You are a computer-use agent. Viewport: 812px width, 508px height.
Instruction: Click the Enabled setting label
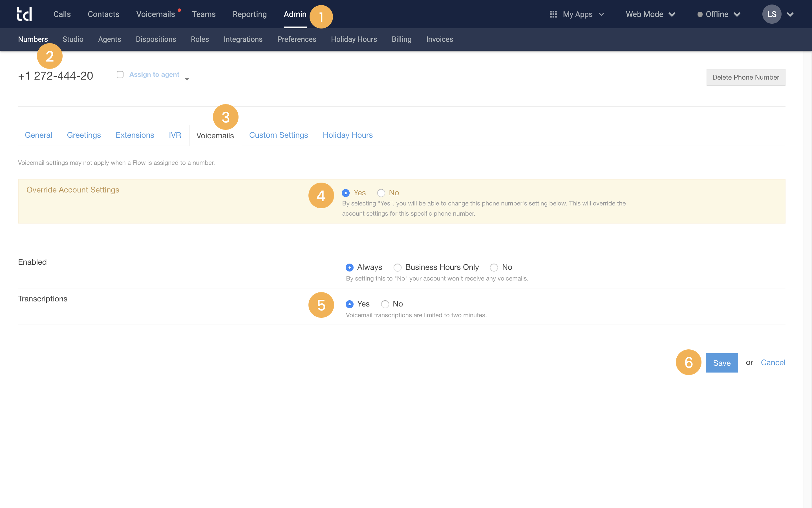(x=32, y=262)
